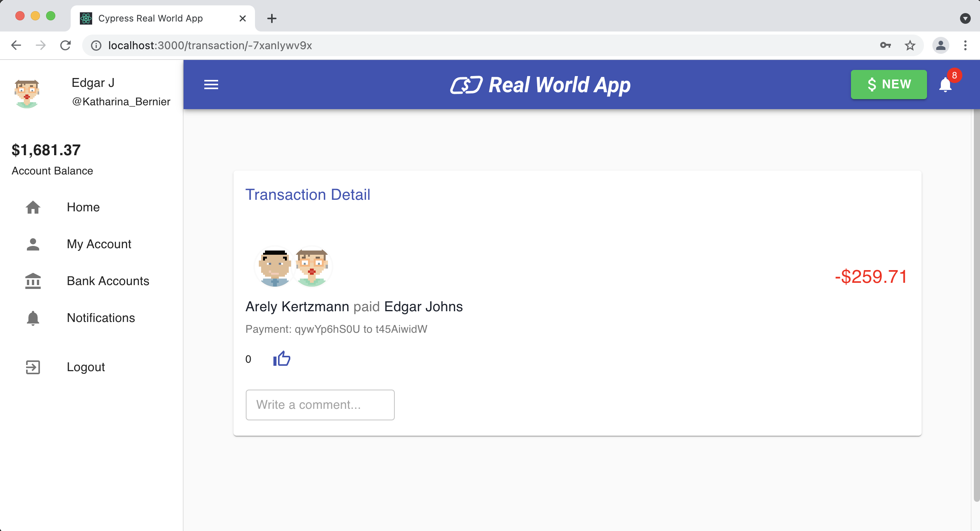Select the Bank Accounts bank icon
This screenshot has width=980, height=531.
[x=33, y=281]
